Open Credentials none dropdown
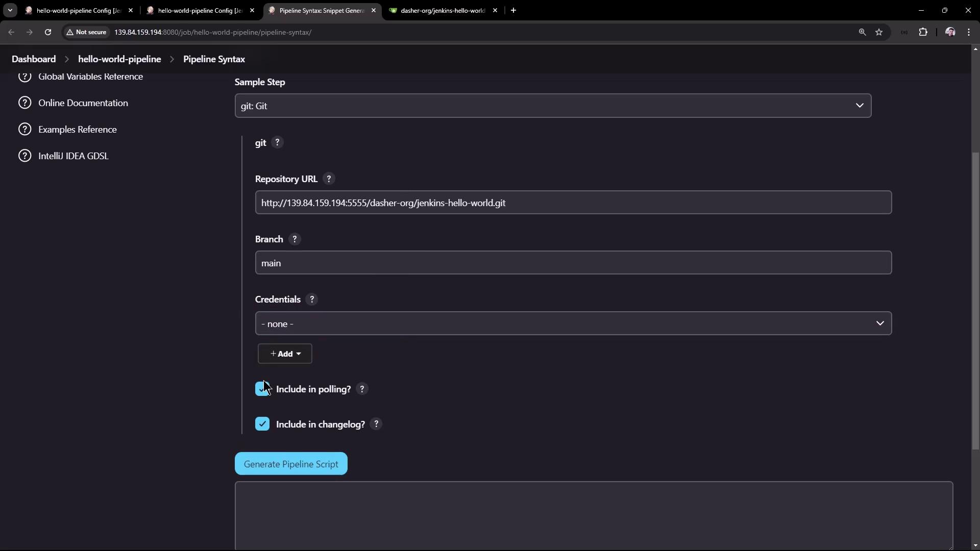The height and width of the screenshot is (551, 980). click(x=573, y=323)
